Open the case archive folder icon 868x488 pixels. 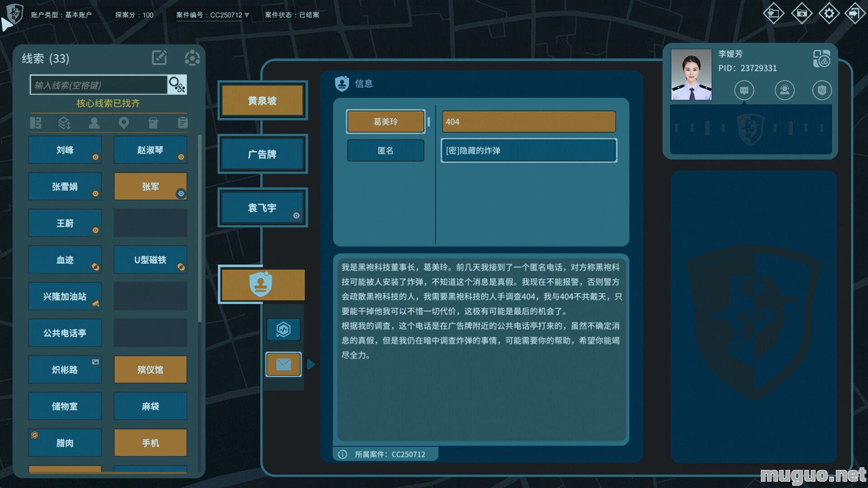802,13
